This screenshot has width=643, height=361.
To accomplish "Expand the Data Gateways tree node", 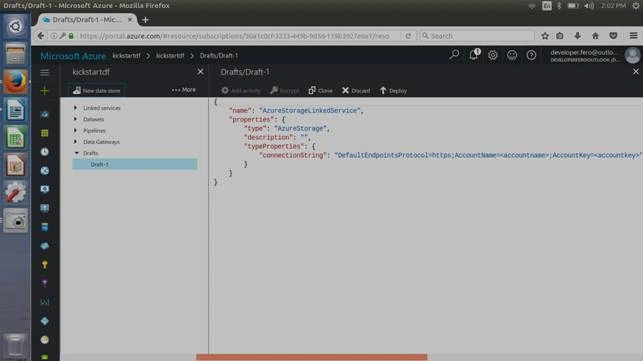I will pyautogui.click(x=75, y=142).
